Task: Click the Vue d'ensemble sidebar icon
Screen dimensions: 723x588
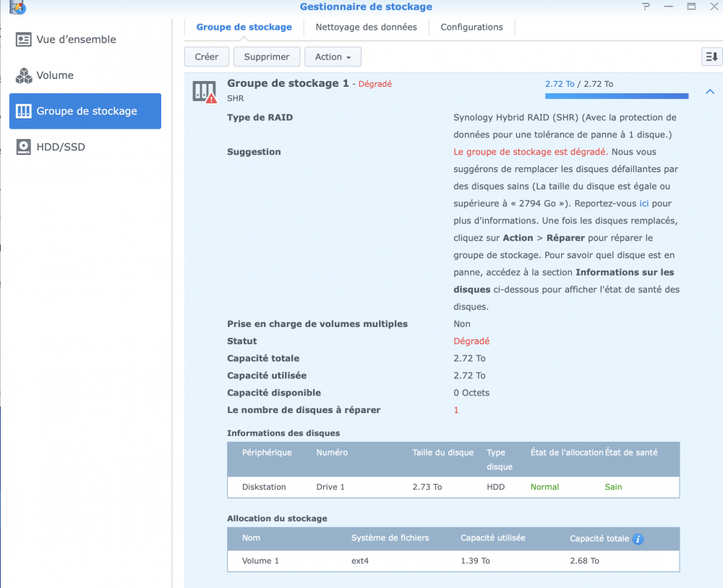Action: pos(24,40)
